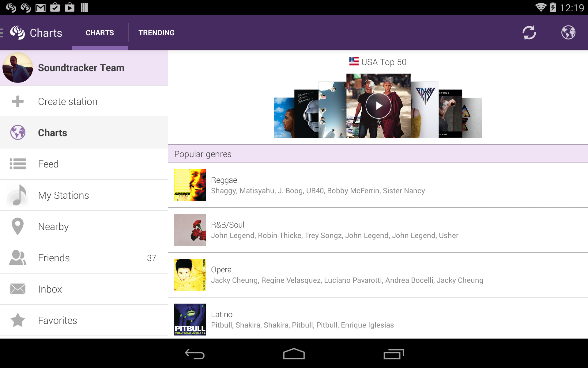Image resolution: width=588 pixels, height=368 pixels.
Task: Open the Charts sidebar entry
Action: pos(84,133)
